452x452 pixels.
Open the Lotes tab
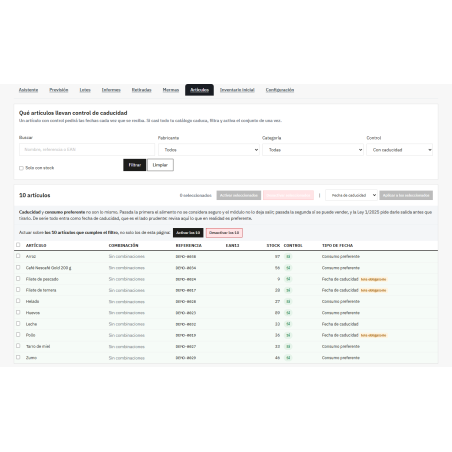[85, 90]
